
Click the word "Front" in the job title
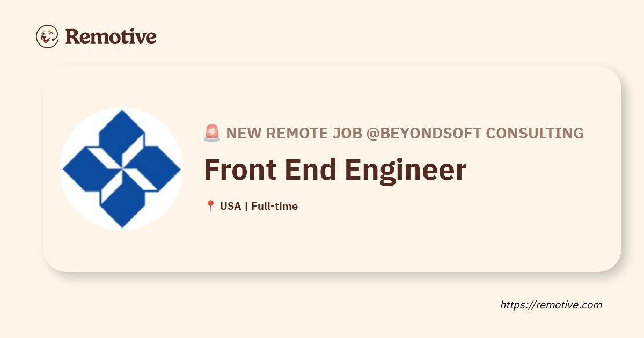tap(240, 170)
